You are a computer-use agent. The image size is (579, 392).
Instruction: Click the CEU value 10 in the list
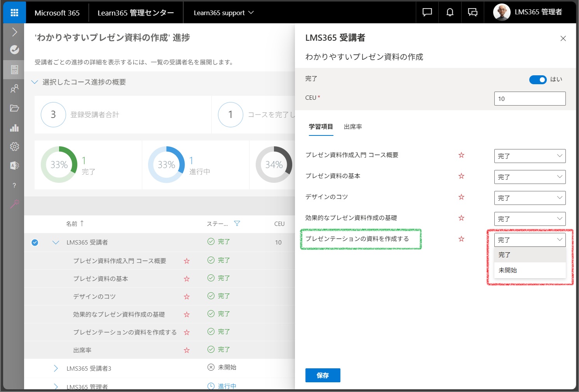(x=278, y=243)
